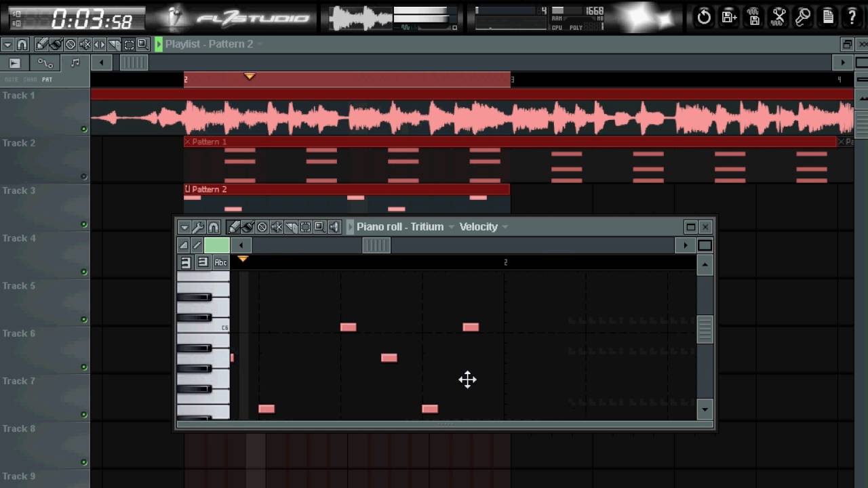
Task: Select the Piano roll delete tool
Action: pos(262,227)
